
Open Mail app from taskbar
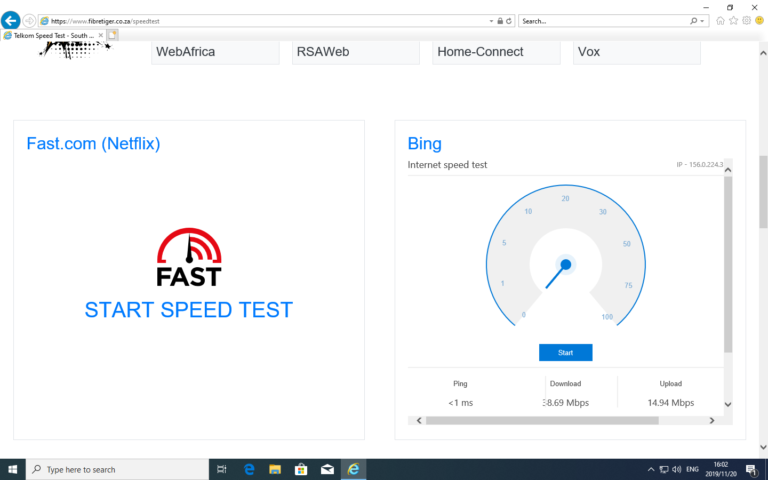click(x=327, y=469)
